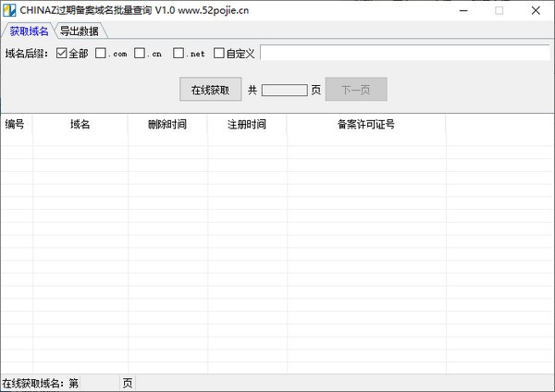Tick the .cn suffix checkbox
The width and height of the screenshot is (555, 392).
[141, 53]
